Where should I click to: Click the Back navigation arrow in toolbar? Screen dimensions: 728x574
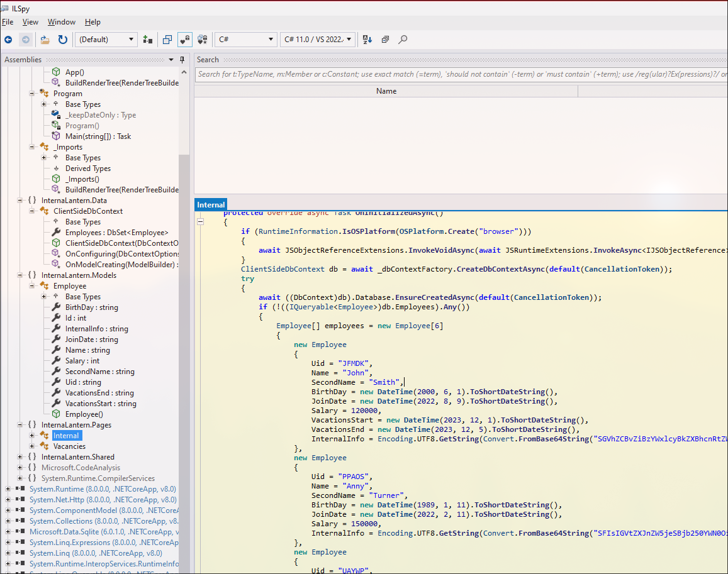(8, 40)
